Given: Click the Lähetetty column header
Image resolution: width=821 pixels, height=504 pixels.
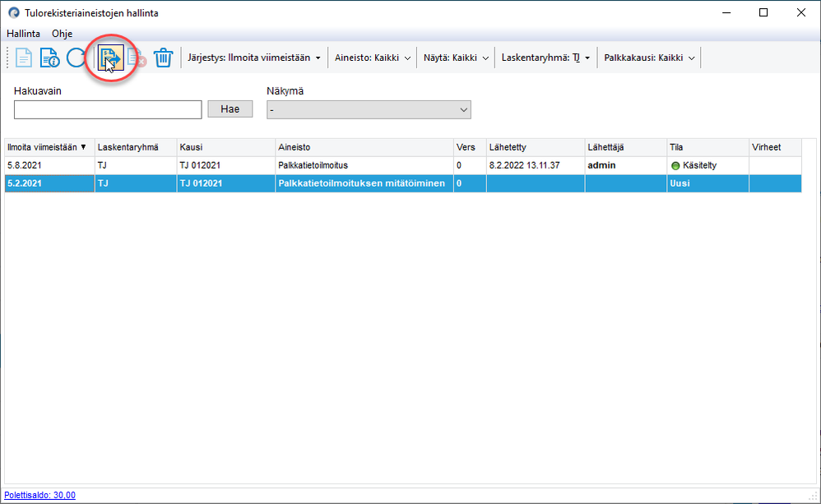Looking at the screenshot, I should click(535, 148).
